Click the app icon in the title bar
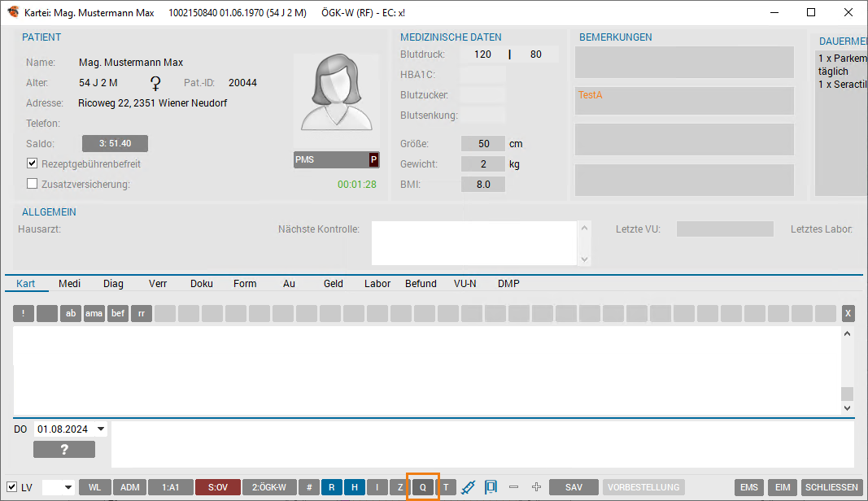Image resolution: width=868 pixels, height=501 pixels. (x=13, y=12)
